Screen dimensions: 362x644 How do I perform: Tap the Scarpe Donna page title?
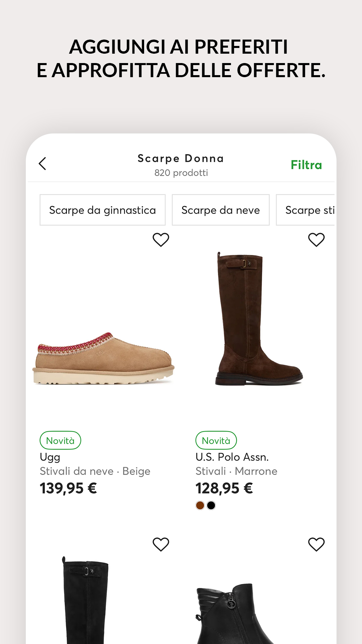pos(181,158)
